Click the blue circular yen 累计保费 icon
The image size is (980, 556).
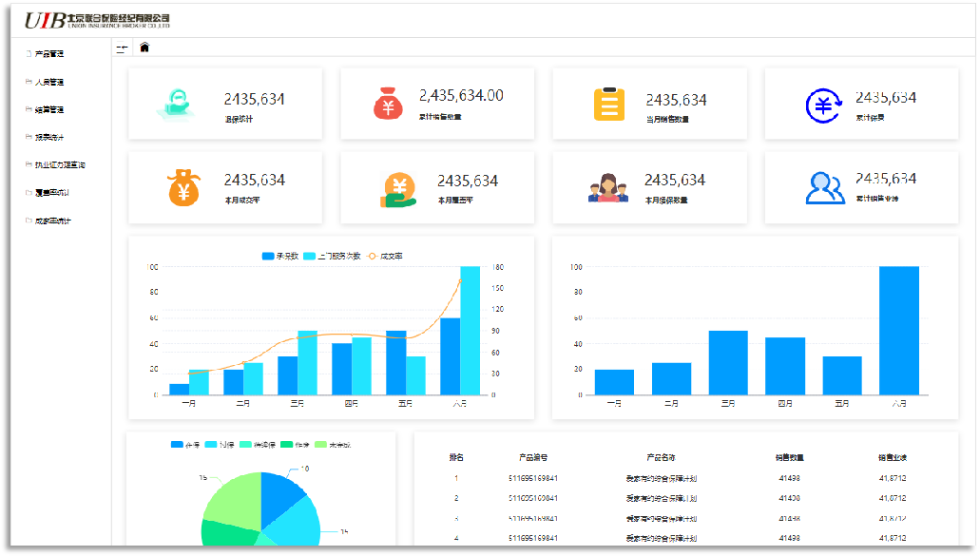(x=824, y=105)
